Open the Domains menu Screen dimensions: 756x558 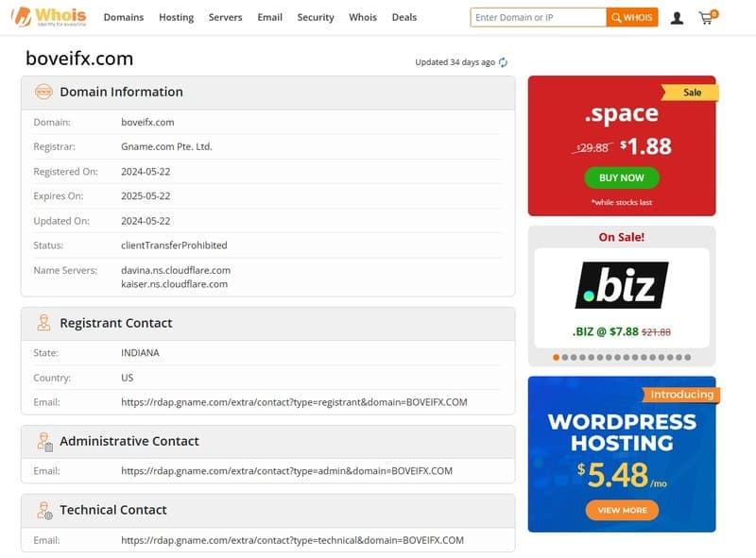click(x=124, y=17)
